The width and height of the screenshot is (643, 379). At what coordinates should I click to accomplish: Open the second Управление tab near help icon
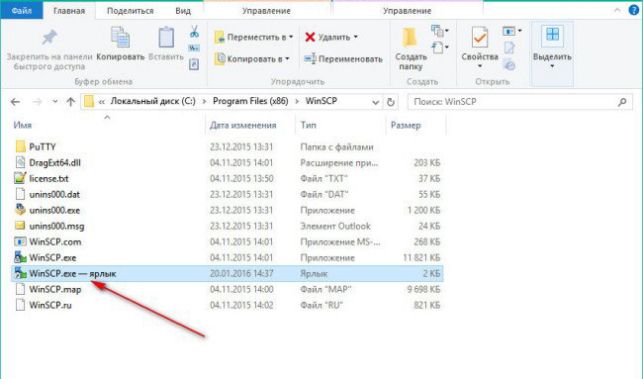click(407, 11)
